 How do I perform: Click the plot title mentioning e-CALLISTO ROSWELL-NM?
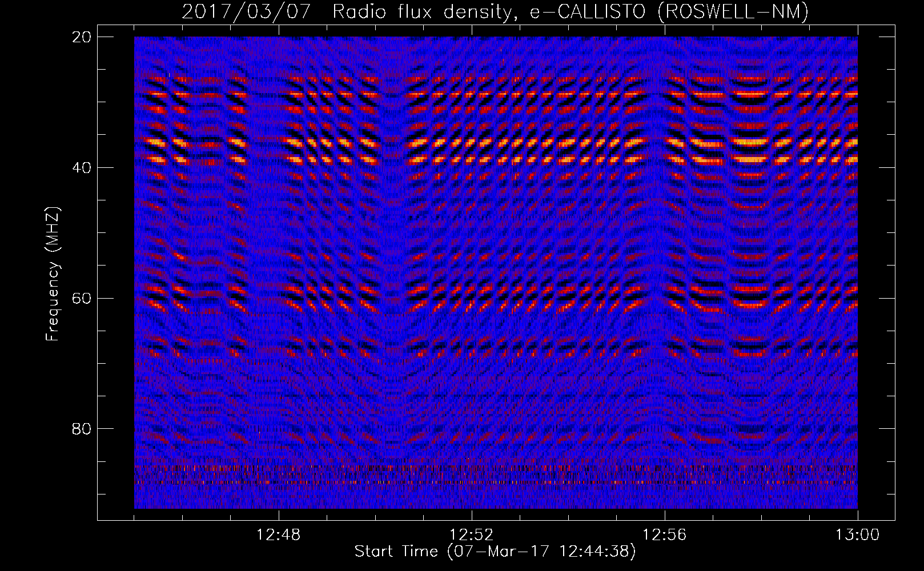[495, 12]
